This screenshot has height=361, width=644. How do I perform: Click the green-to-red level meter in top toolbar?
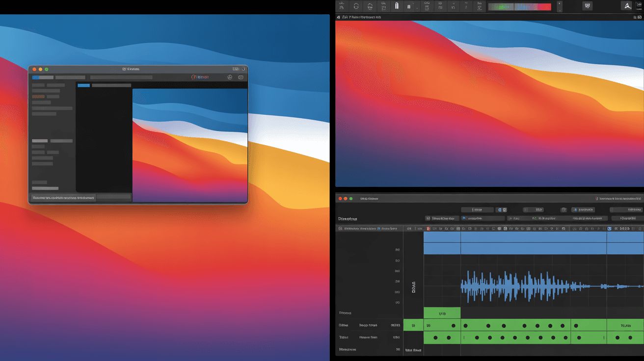coord(520,7)
